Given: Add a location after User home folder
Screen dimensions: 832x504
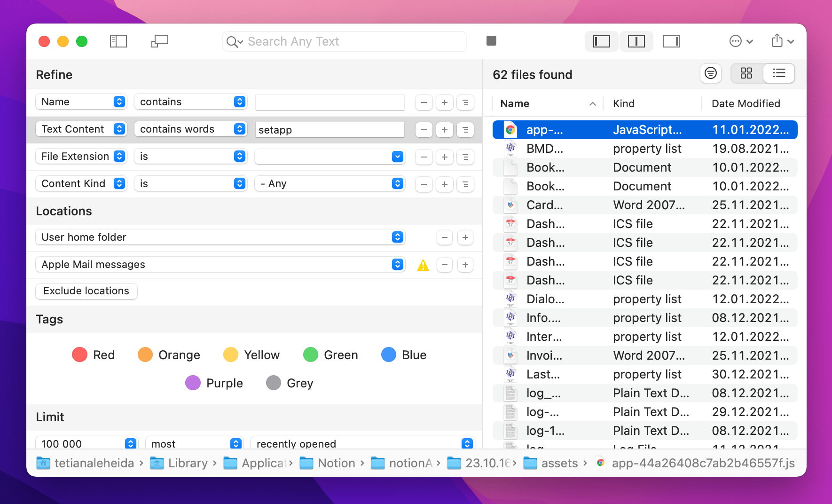Looking at the screenshot, I should (x=465, y=237).
